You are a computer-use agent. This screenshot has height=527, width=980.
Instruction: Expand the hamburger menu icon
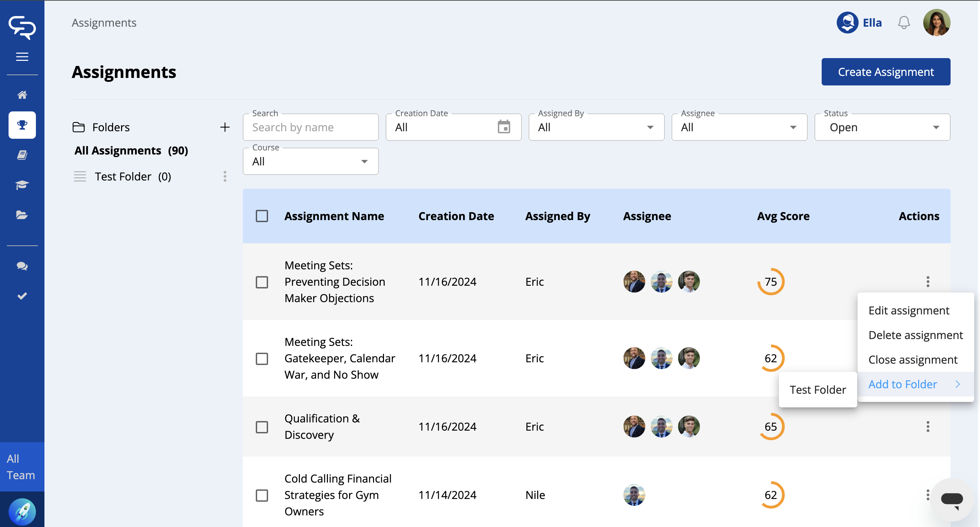[22, 57]
